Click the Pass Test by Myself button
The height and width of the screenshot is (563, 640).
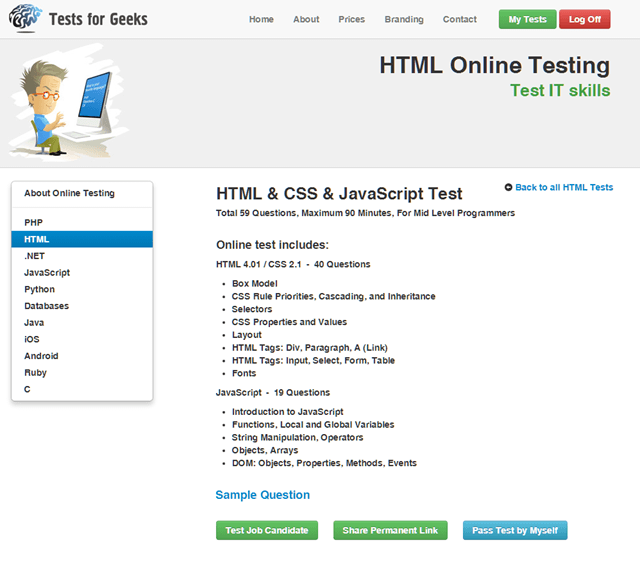click(515, 530)
